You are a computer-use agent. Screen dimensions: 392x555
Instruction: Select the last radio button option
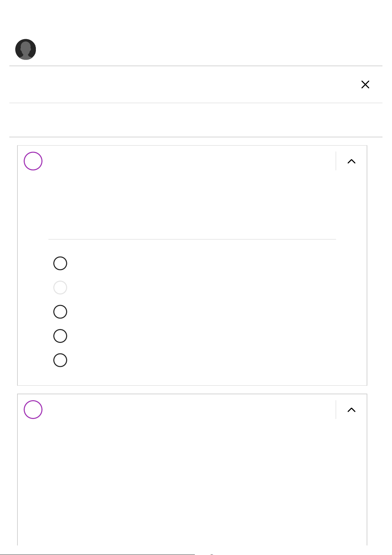(x=60, y=360)
